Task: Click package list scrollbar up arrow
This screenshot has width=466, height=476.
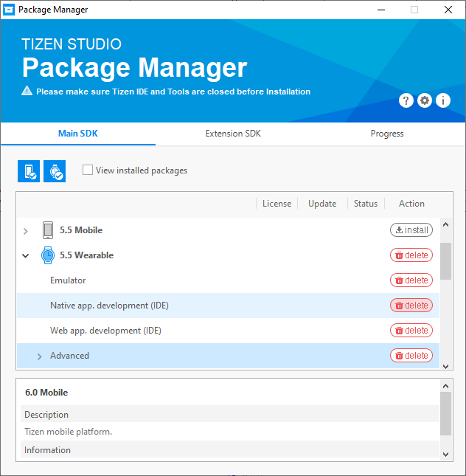Action: point(445,225)
